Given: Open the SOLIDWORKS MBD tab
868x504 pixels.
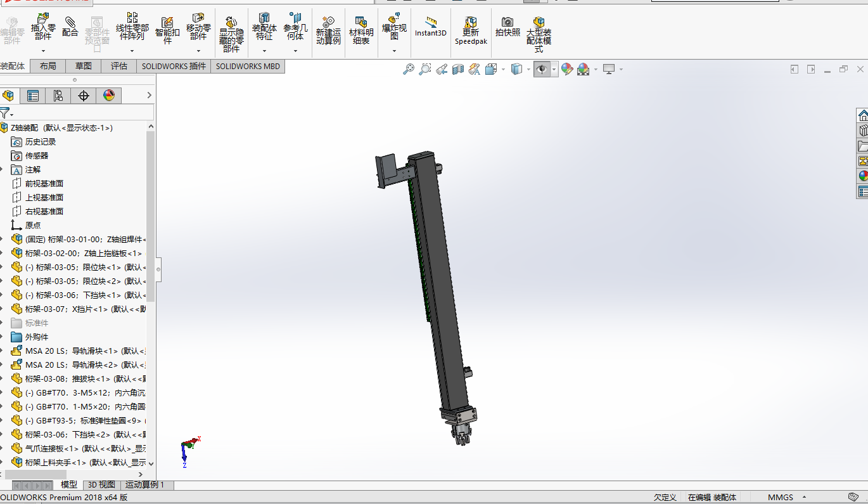Looking at the screenshot, I should (x=248, y=66).
